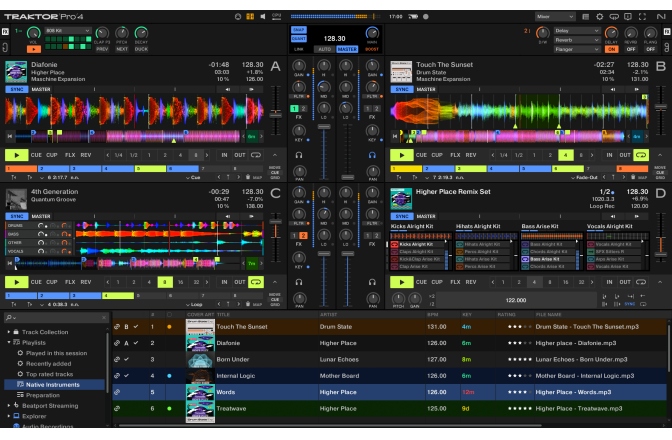Open the Delay effect dropdown
672x440 pixels.
[576, 31]
